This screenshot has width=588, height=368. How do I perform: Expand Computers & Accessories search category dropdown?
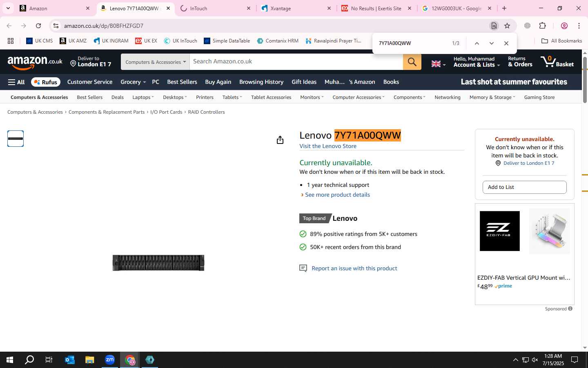pyautogui.click(x=155, y=62)
